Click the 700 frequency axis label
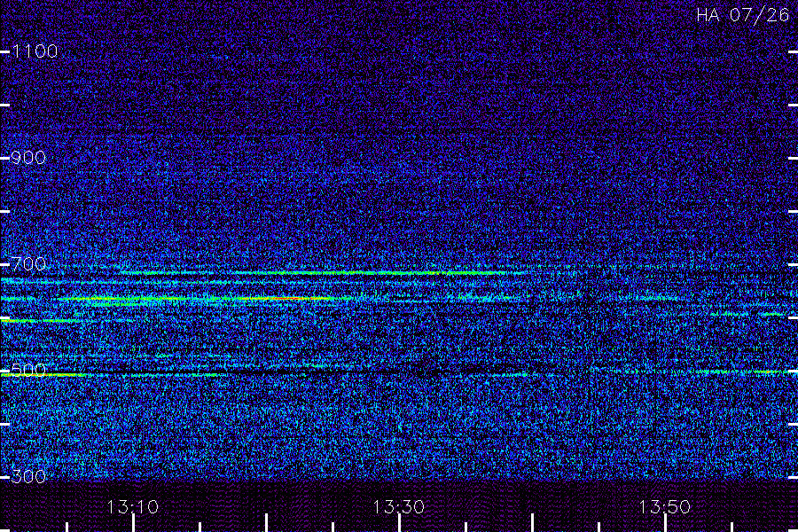Image resolution: width=798 pixels, height=532 pixels. [x=28, y=263]
